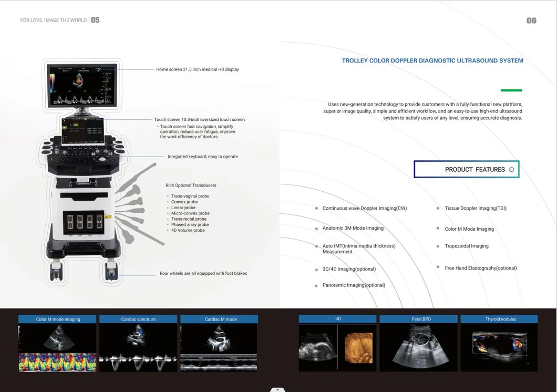This screenshot has width=557, height=392.
Task: Click 'TROLLEY COLOR DOPPLER DIAGNOSTIC ULTRASOUND SYSTEM' heading
Action: (432, 61)
